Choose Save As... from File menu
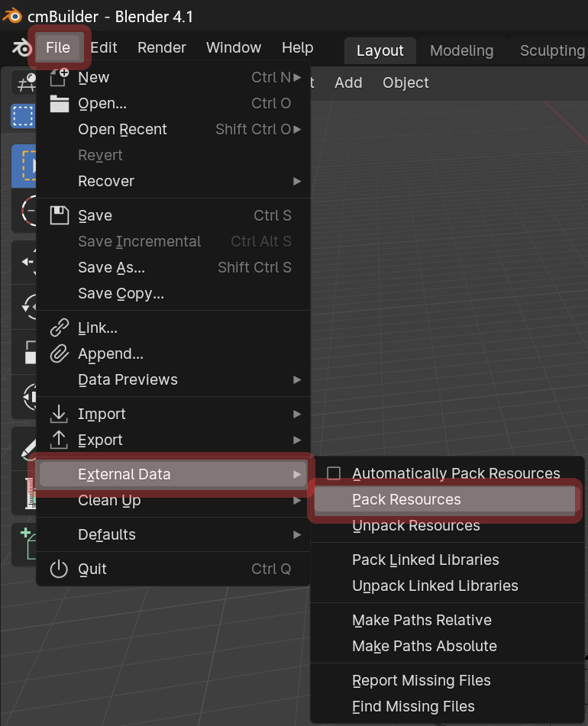Viewport: 588px width, 726px height. tap(173, 267)
